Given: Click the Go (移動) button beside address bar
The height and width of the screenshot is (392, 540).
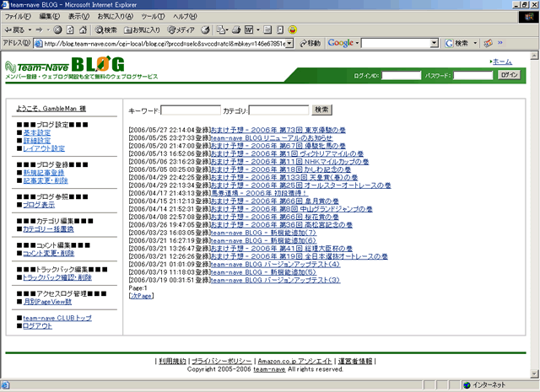Looking at the screenshot, I should pyautogui.click(x=309, y=42).
